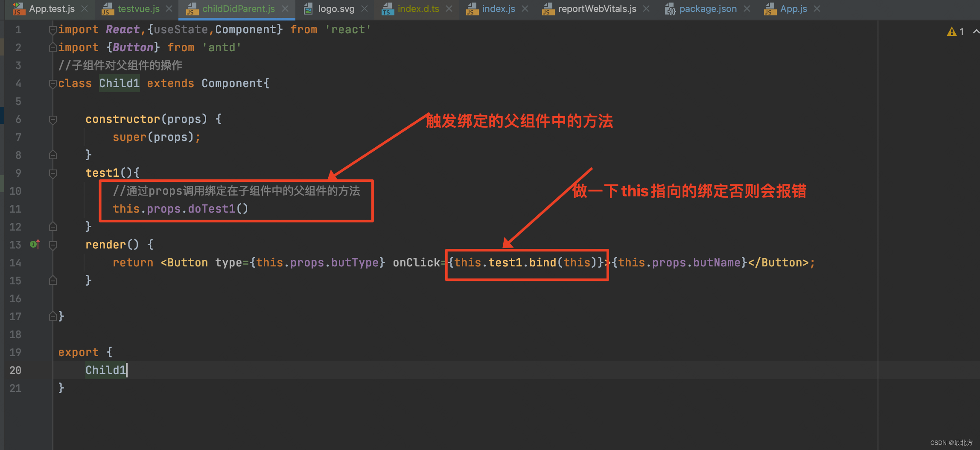Open the package.json tab
The width and height of the screenshot is (980, 450).
(x=708, y=9)
